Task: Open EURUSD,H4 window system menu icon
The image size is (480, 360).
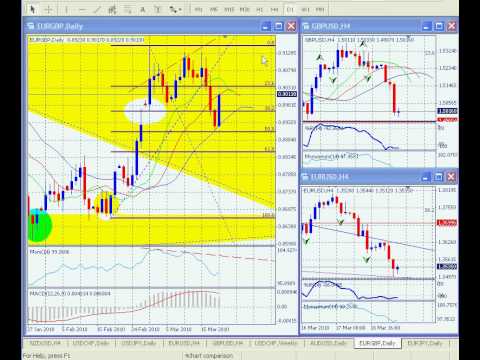Action: coord(305,177)
